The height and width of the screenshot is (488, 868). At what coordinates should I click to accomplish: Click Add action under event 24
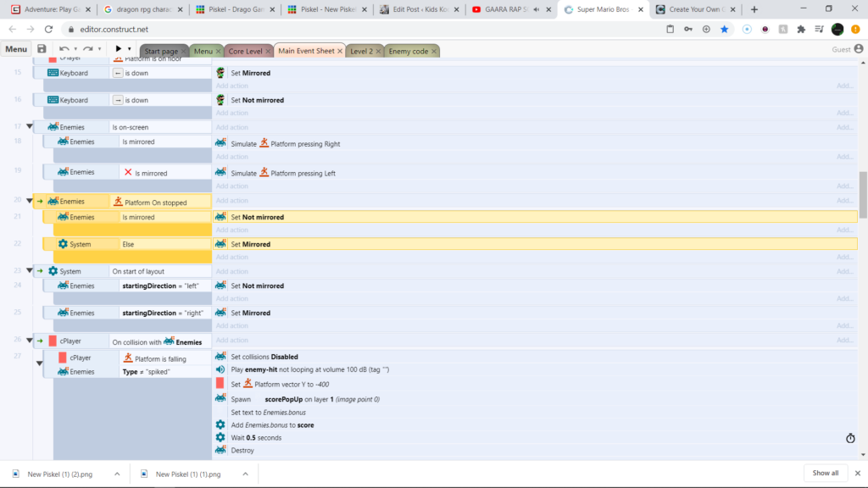[x=232, y=299]
